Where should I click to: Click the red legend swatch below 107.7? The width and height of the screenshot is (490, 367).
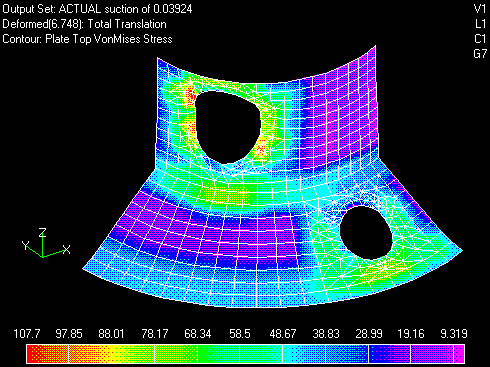click(47, 354)
